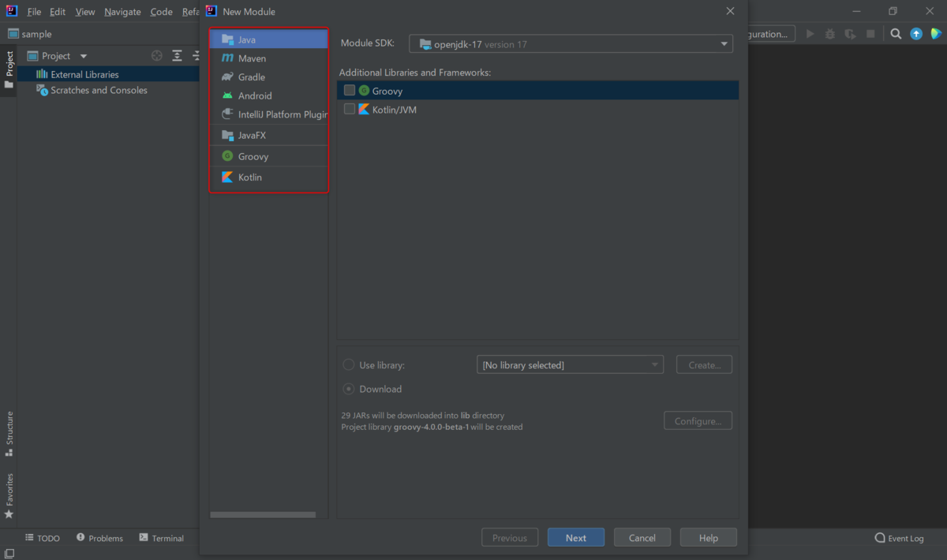Open the Structure side tab
Image resolution: width=947 pixels, height=560 pixels.
coord(9,434)
